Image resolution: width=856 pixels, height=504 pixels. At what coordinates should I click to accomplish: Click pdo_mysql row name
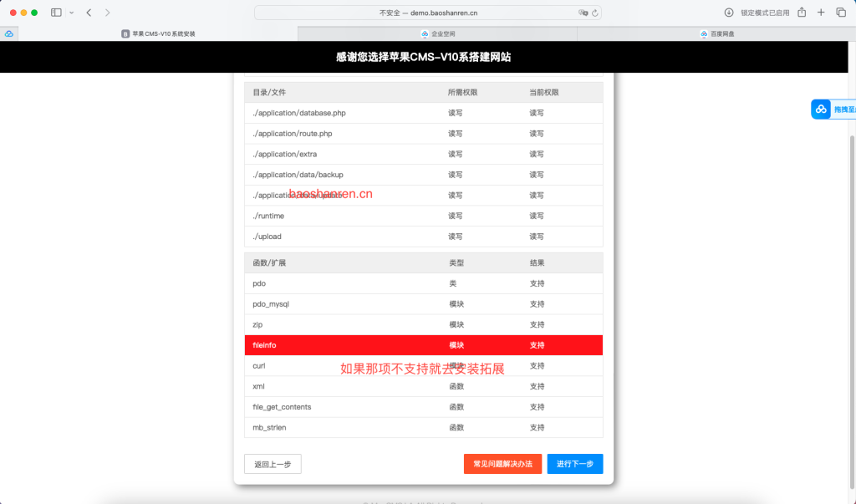271,304
